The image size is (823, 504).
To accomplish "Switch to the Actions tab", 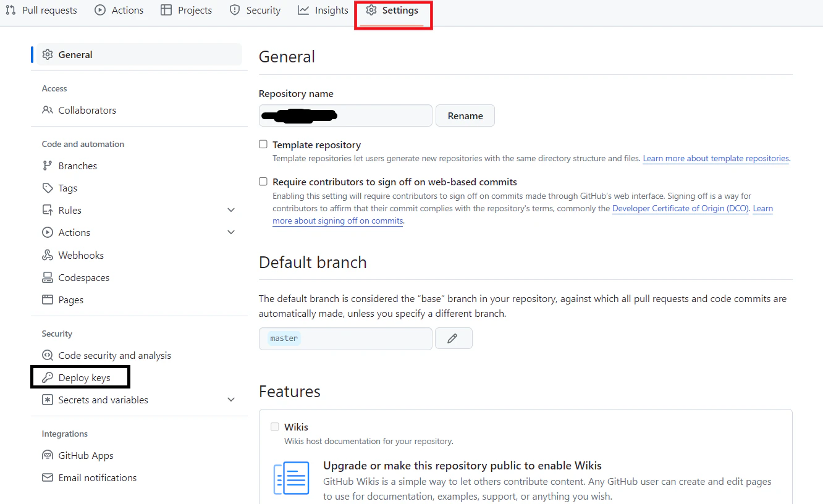I will tap(119, 10).
